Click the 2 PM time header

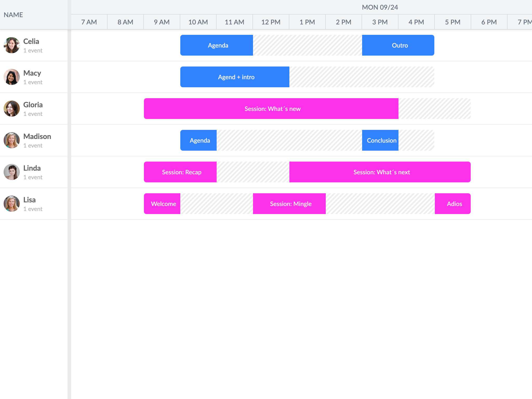coord(344,22)
